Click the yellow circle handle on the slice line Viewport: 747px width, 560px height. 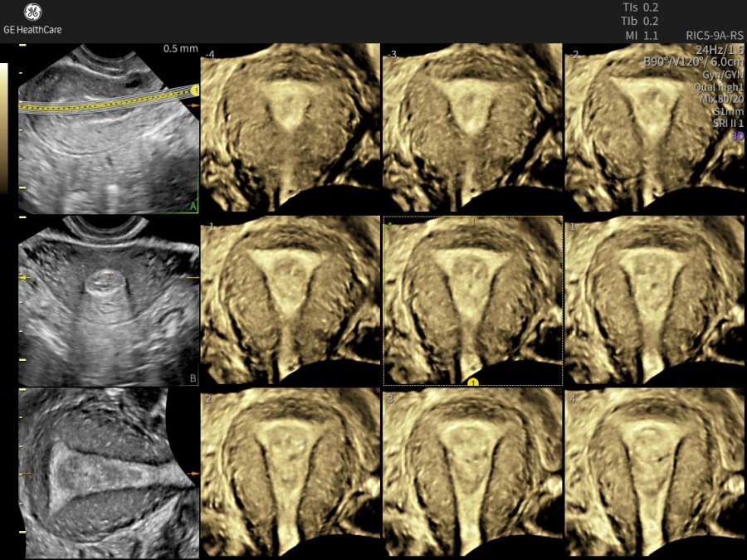[x=194, y=90]
